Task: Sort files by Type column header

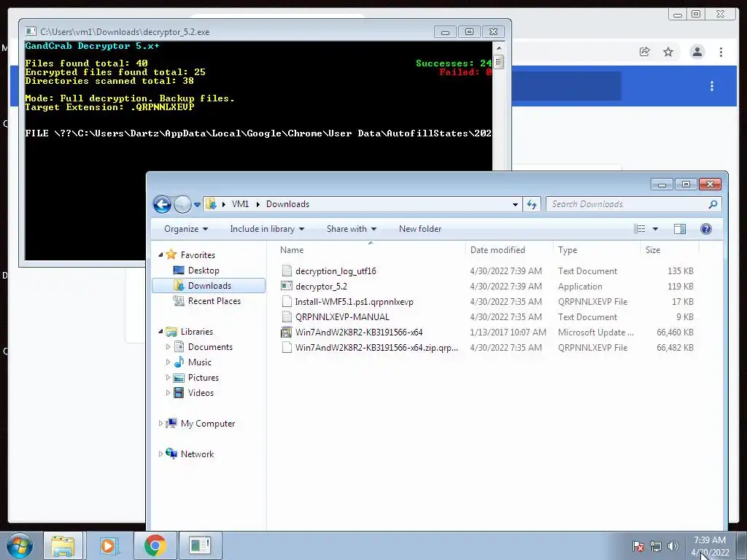Action: click(x=568, y=250)
